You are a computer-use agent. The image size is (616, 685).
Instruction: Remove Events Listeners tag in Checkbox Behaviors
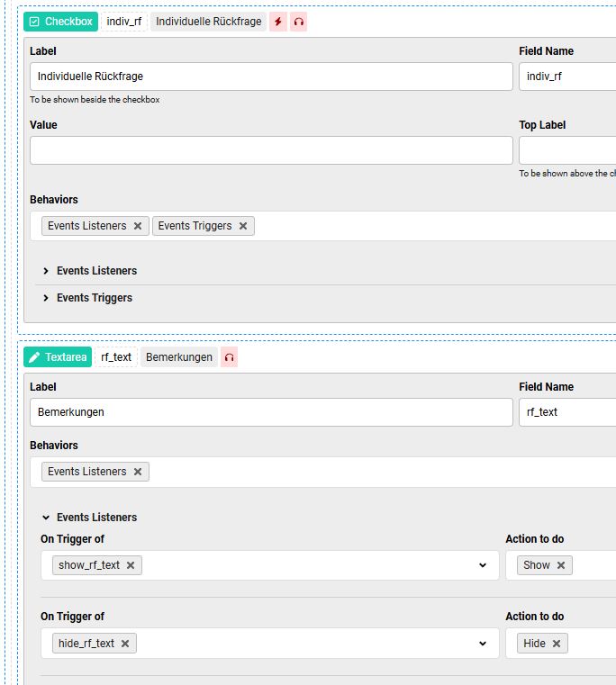pyautogui.click(x=138, y=226)
